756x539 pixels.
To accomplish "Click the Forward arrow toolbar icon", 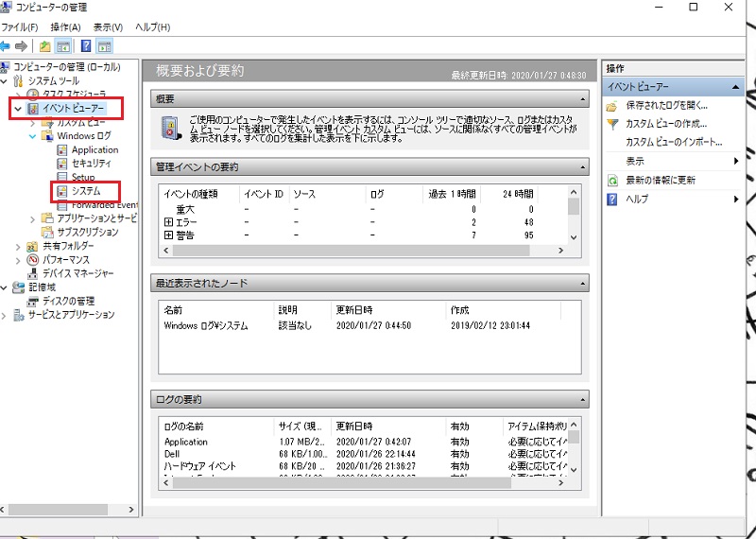I will point(21,46).
